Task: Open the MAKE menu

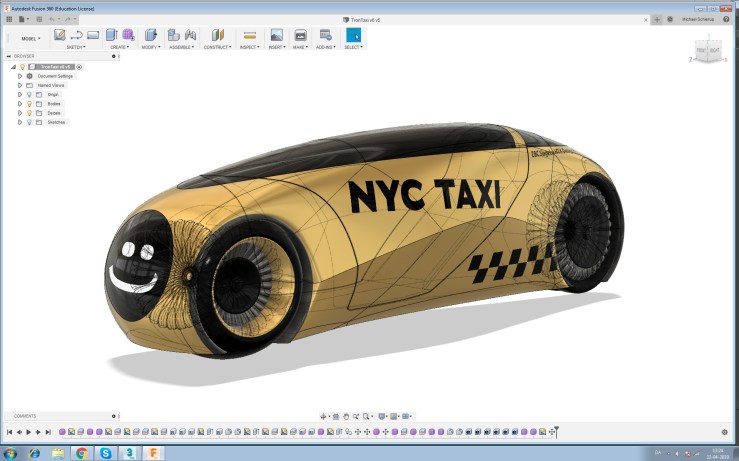Action: tap(300, 47)
